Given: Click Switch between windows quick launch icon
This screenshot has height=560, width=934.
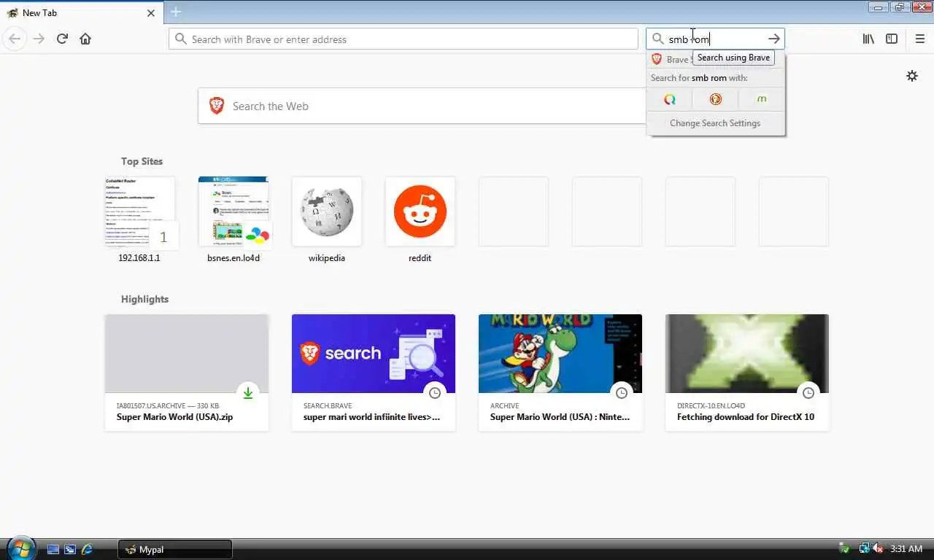Looking at the screenshot, I should click(70, 549).
